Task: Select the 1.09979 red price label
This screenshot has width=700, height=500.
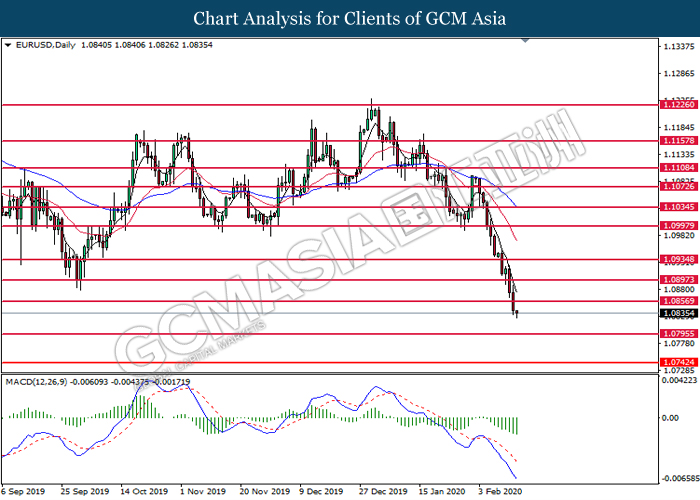Action: [679, 226]
